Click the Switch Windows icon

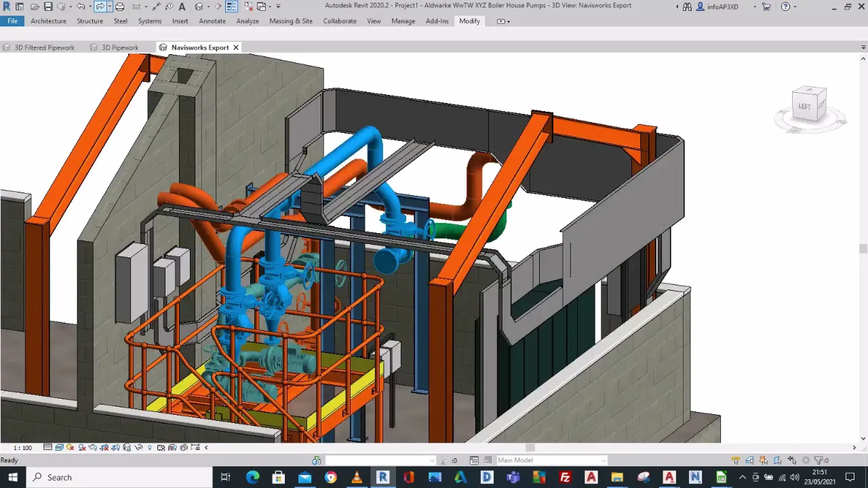tap(261, 7)
